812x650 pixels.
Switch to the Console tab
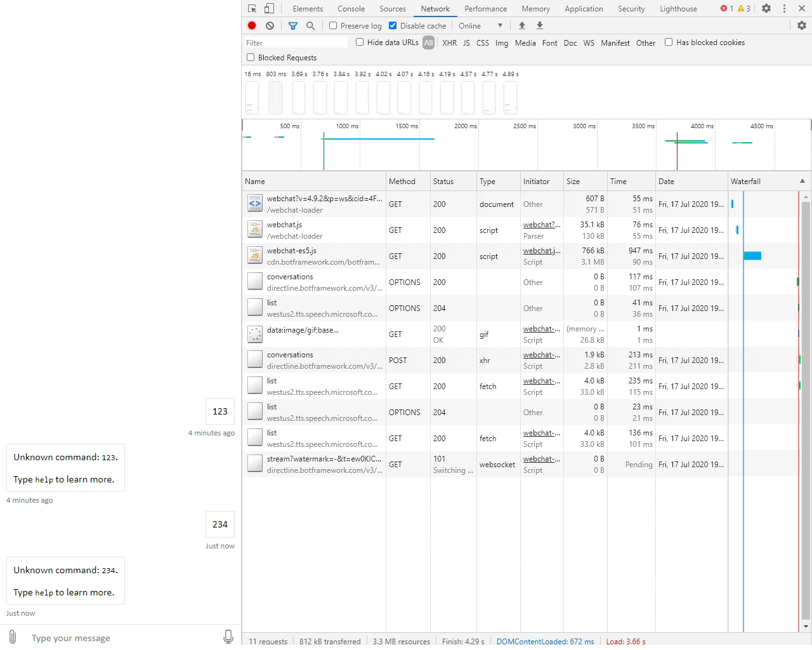coord(351,8)
